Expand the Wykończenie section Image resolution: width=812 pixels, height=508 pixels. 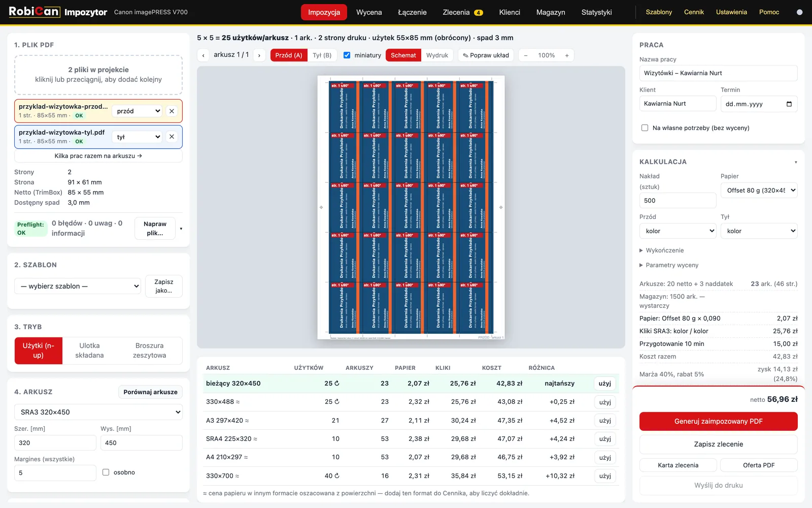[662, 250]
